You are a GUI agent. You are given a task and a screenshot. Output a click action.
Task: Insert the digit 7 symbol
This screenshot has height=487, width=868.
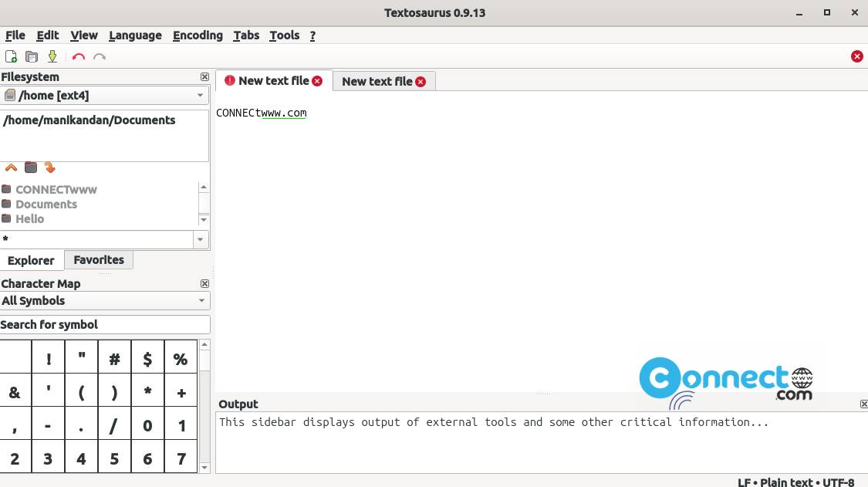tap(181, 457)
